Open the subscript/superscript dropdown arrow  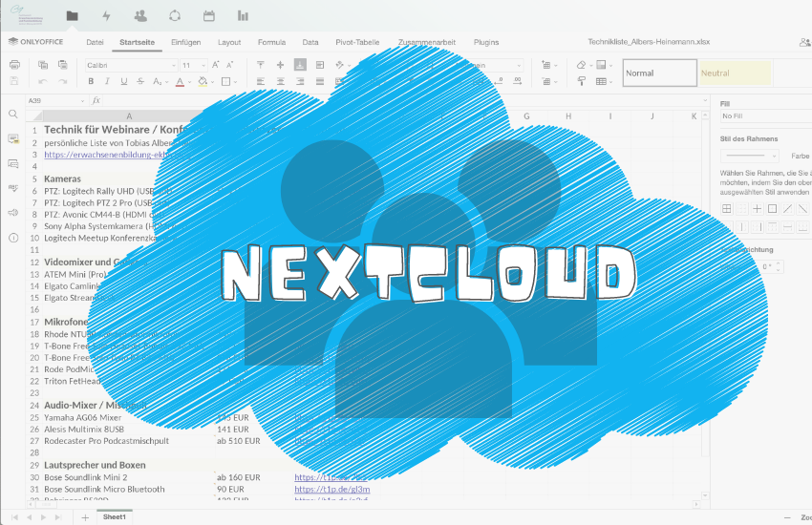(167, 82)
